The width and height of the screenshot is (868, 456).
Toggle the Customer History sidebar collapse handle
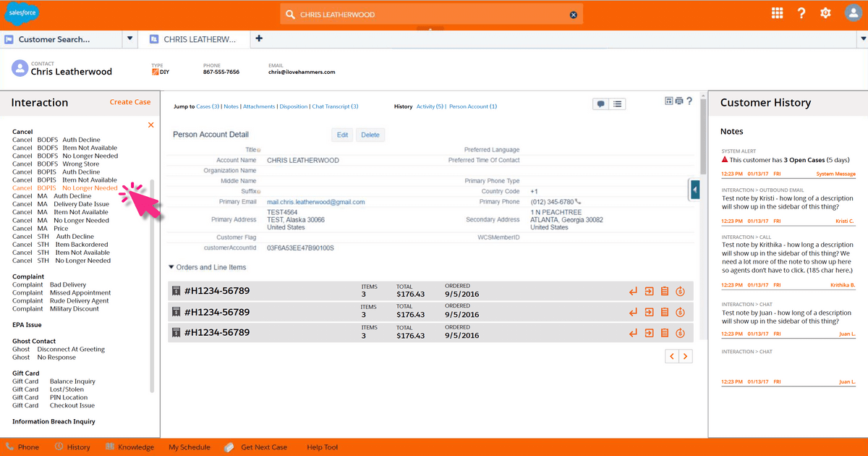point(694,190)
